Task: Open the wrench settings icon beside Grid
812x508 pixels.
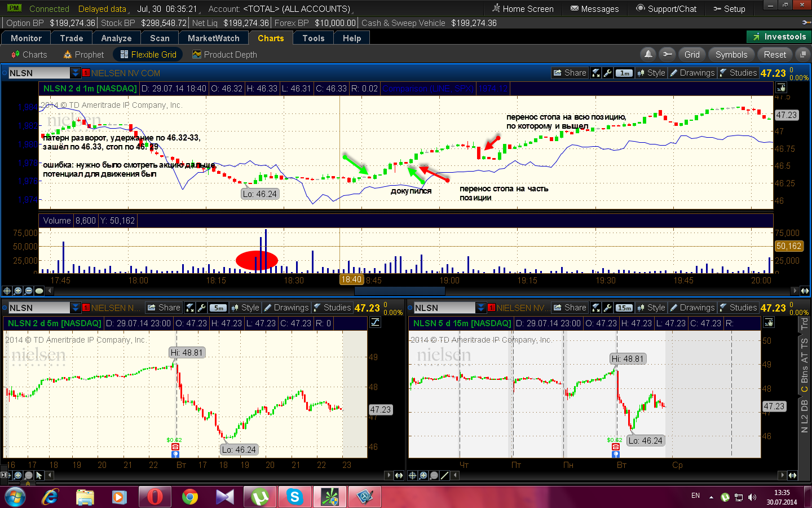Action: (668, 54)
